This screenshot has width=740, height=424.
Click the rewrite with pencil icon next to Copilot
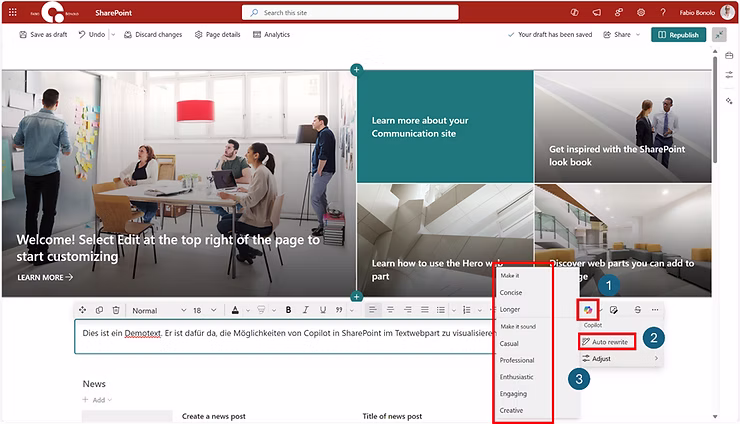pyautogui.click(x=614, y=310)
